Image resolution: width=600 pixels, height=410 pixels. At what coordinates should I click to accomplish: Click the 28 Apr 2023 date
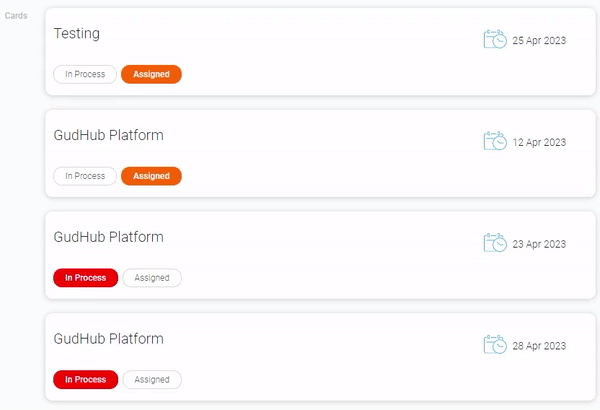539,346
